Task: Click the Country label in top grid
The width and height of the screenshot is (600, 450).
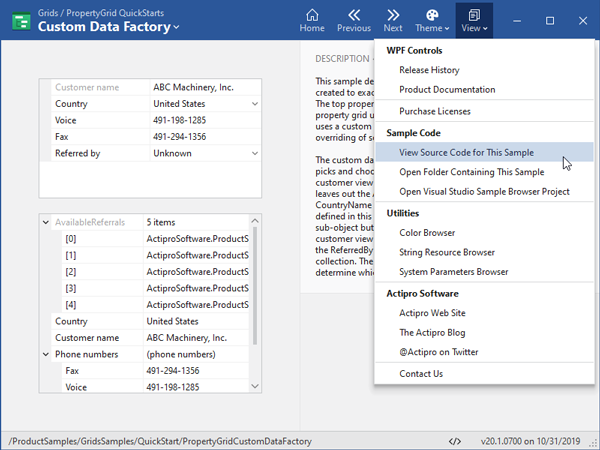Action: pyautogui.click(x=71, y=104)
